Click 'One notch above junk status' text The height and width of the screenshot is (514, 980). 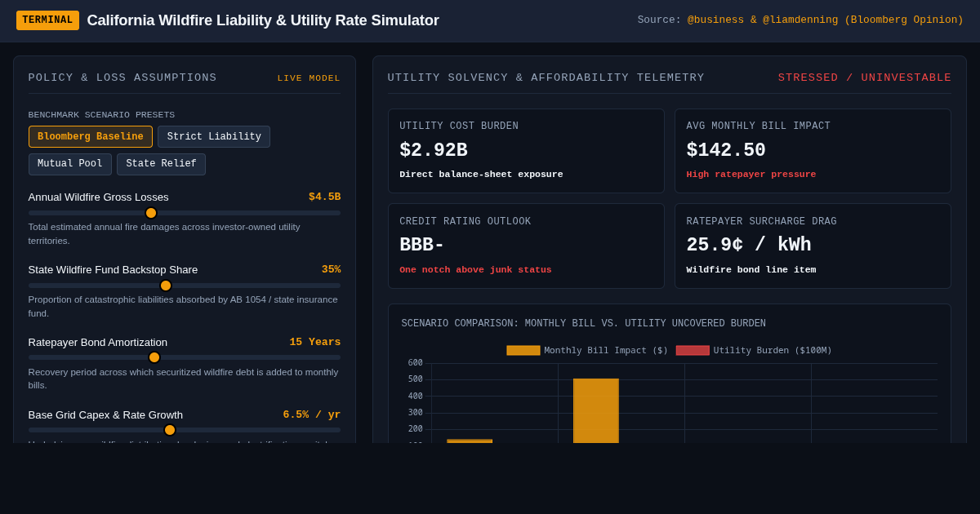coord(475,270)
